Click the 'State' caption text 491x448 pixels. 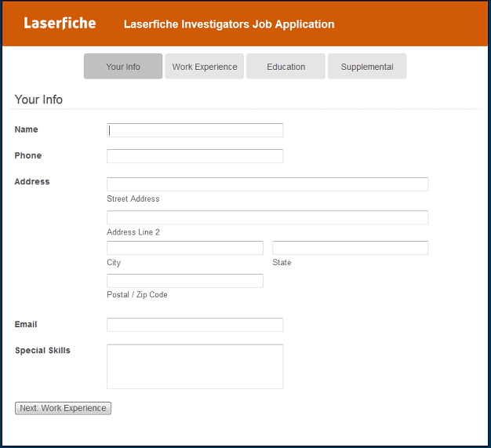tap(282, 263)
